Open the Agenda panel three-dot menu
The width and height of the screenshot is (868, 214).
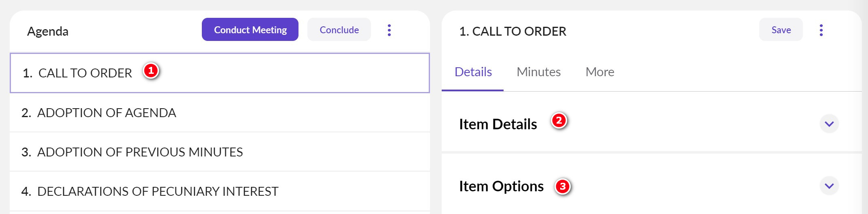[389, 30]
